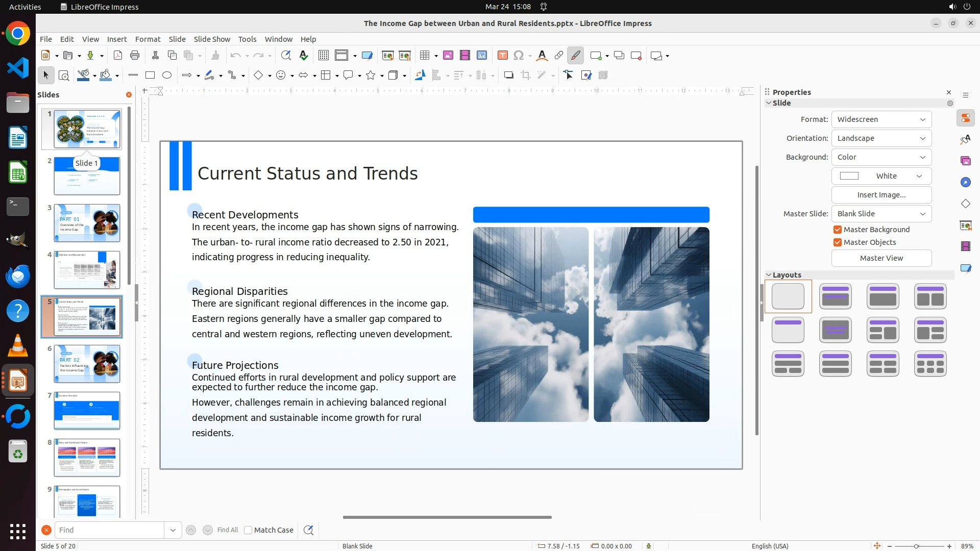Click the Insert Hyperlink icon
Viewport: 980px width, 551px height.
click(559, 56)
